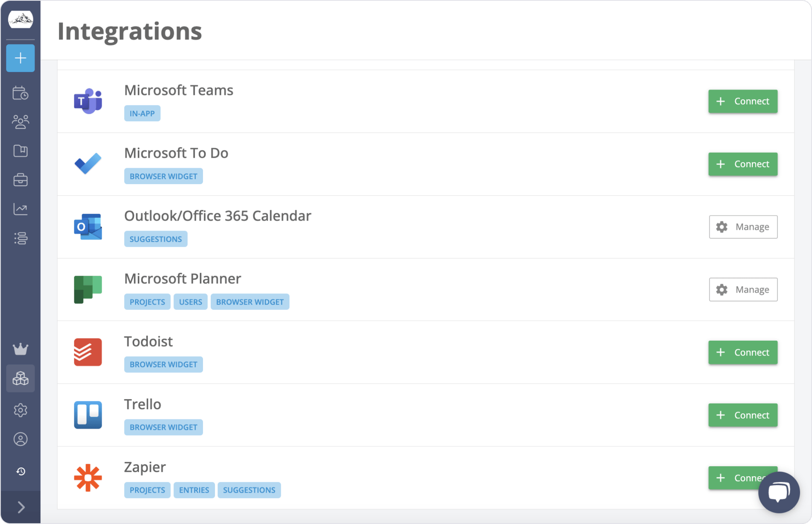The width and height of the screenshot is (812, 524).
Task: Connect the Microsoft Teams integration
Action: pyautogui.click(x=742, y=101)
